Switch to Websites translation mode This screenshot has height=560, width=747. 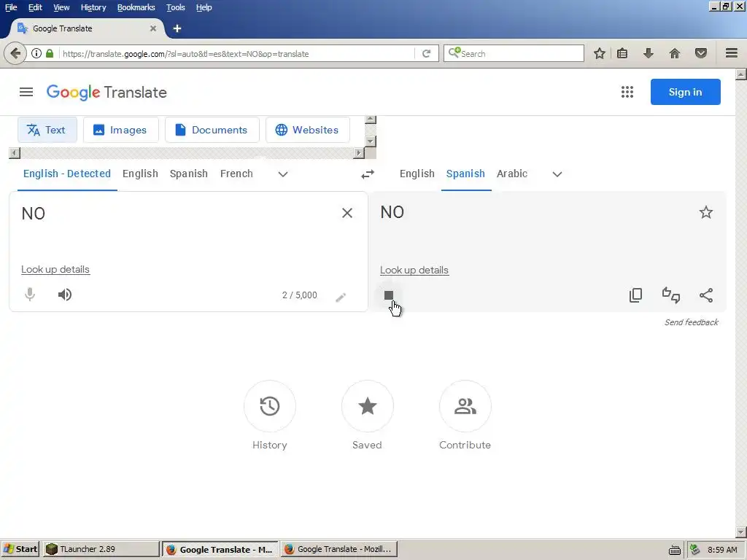pos(308,130)
